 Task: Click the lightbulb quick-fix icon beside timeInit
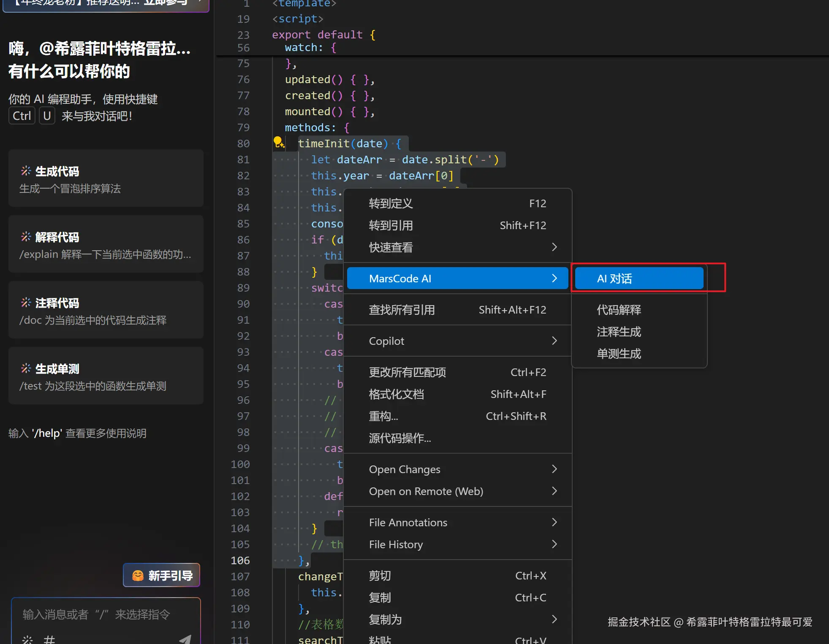click(x=279, y=143)
